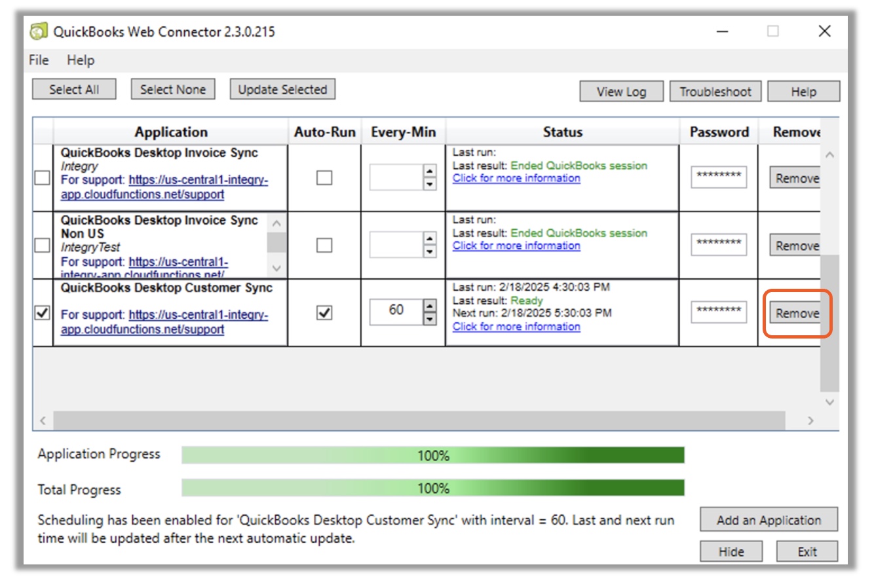Click the vertical scrollbar thumb of the list
Image resolution: width=874 pixels, height=588 pixels.
click(x=829, y=323)
